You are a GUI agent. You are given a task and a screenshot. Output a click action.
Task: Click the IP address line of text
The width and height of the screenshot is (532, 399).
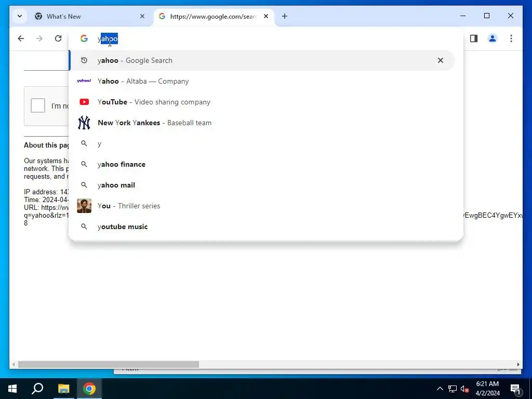point(46,192)
